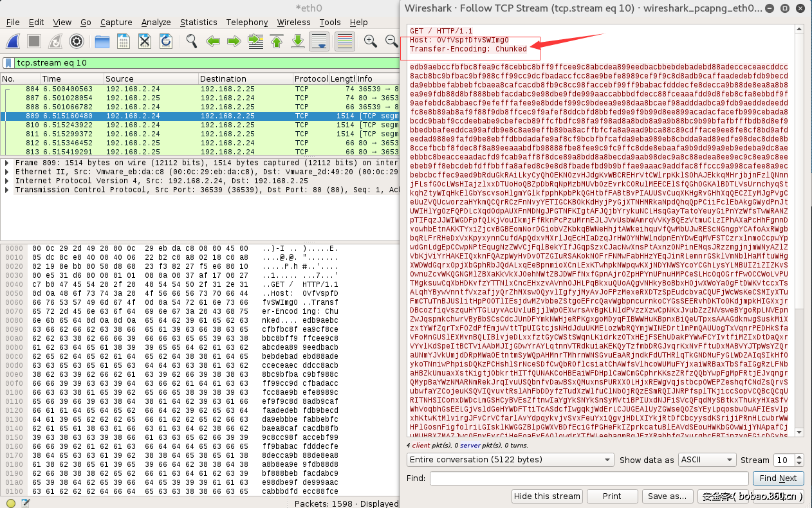Expand the Transmission Control Protocol details
The width and height of the screenshot is (812, 508).
(x=7, y=190)
